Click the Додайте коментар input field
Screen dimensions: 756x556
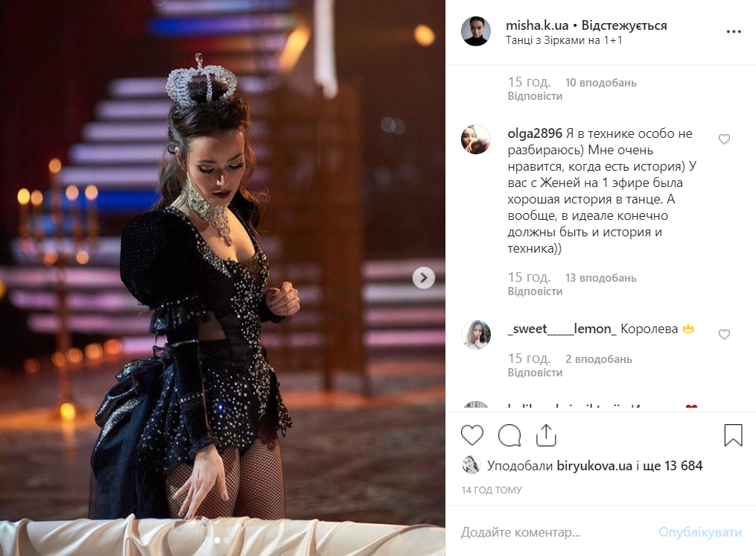[554, 532]
